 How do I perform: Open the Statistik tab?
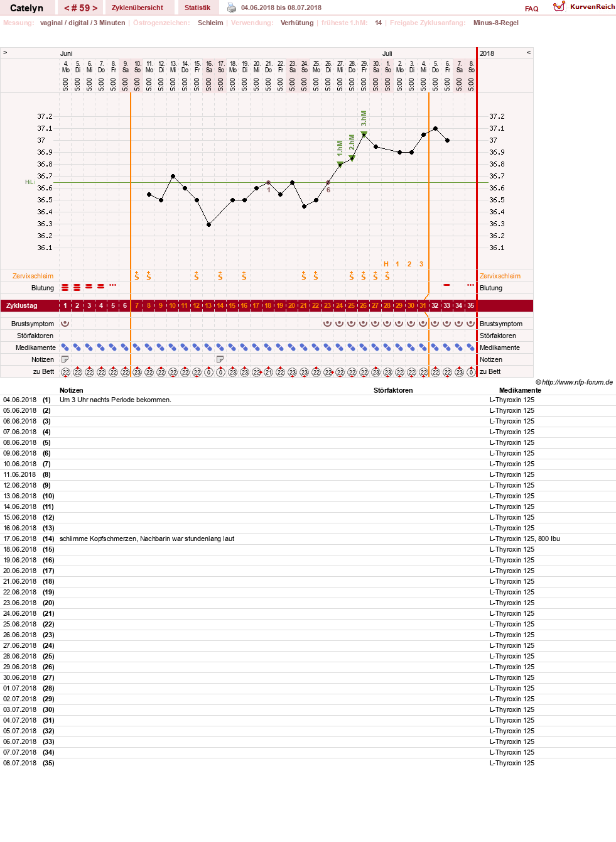[x=197, y=8]
